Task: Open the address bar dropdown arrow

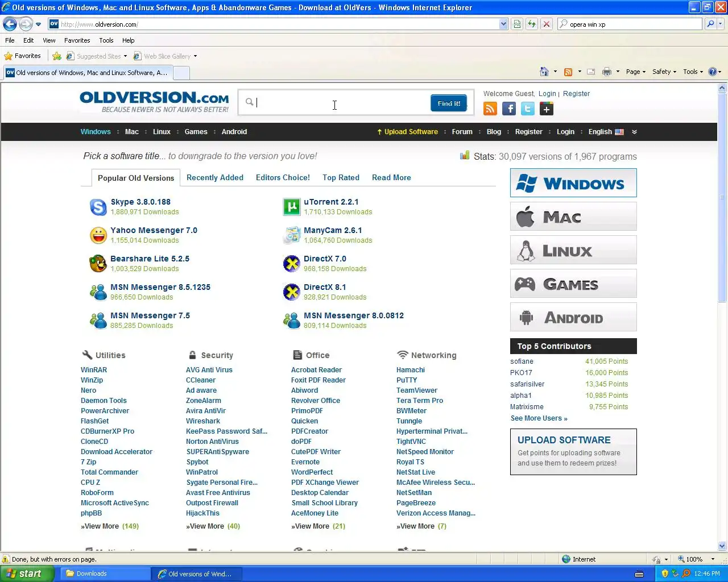Action: click(503, 24)
